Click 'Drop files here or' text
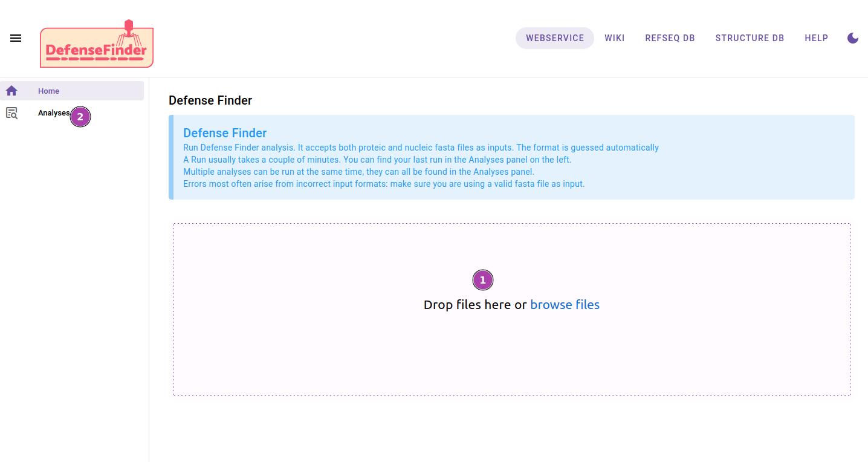Screen dimensions: 868x462 tap(475, 305)
